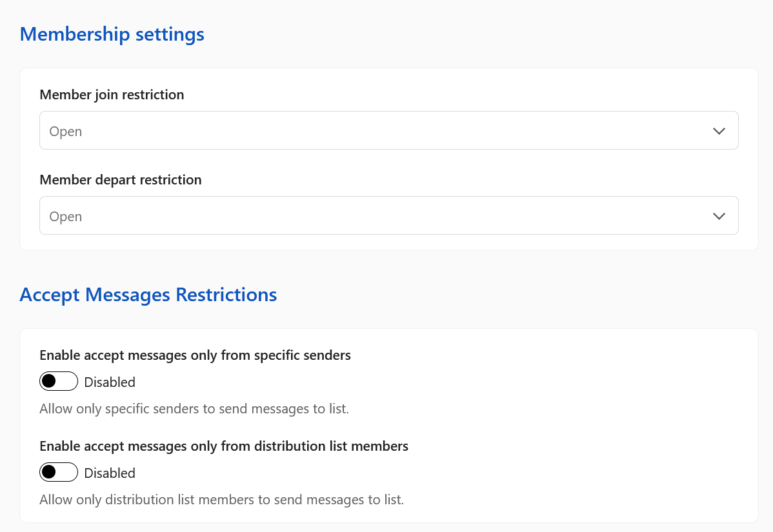Viewport: 773px width, 532px height.
Task: Click the chevron on Member depart restriction
Action: (x=719, y=215)
